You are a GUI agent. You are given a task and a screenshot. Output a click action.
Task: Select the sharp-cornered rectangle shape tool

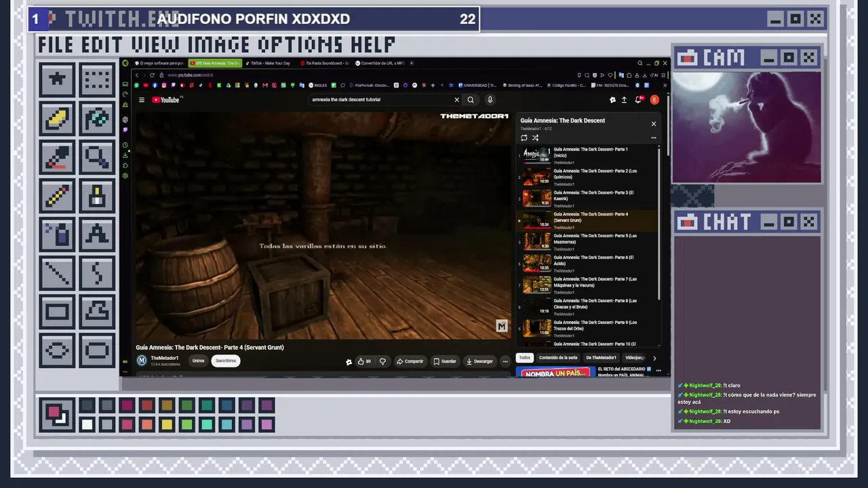click(58, 313)
